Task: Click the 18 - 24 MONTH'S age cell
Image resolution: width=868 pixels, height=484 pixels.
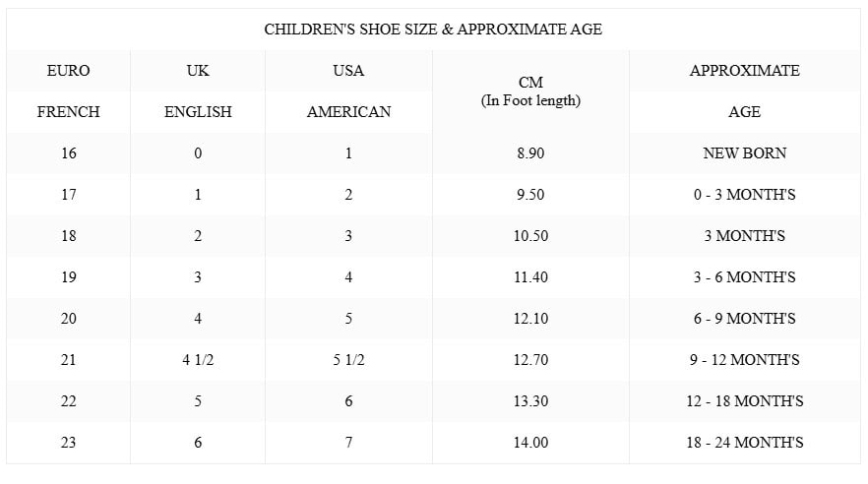Action: pyautogui.click(x=744, y=443)
